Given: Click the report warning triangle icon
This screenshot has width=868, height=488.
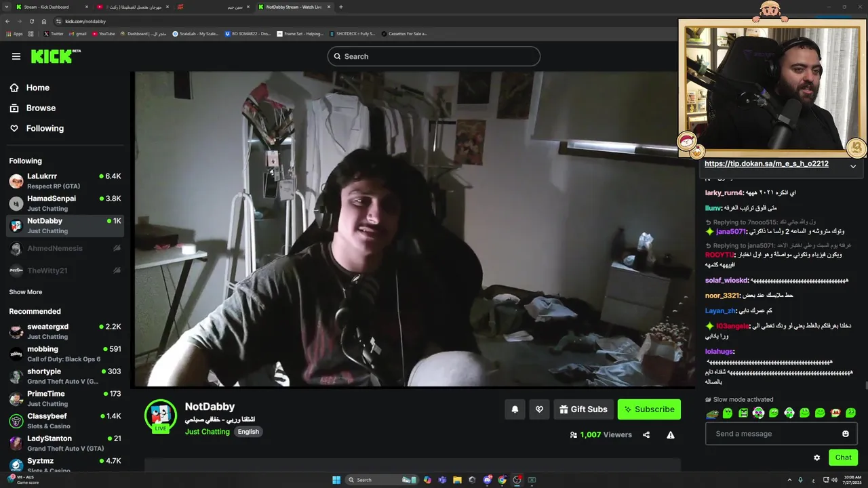Looking at the screenshot, I should point(671,435).
